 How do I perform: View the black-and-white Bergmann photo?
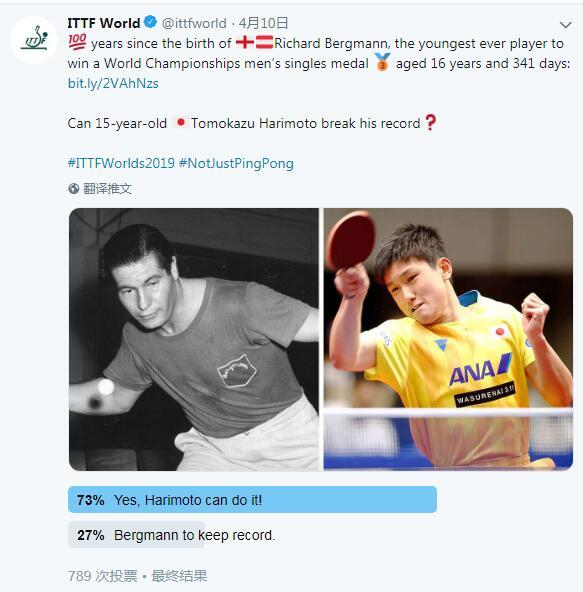click(x=194, y=339)
